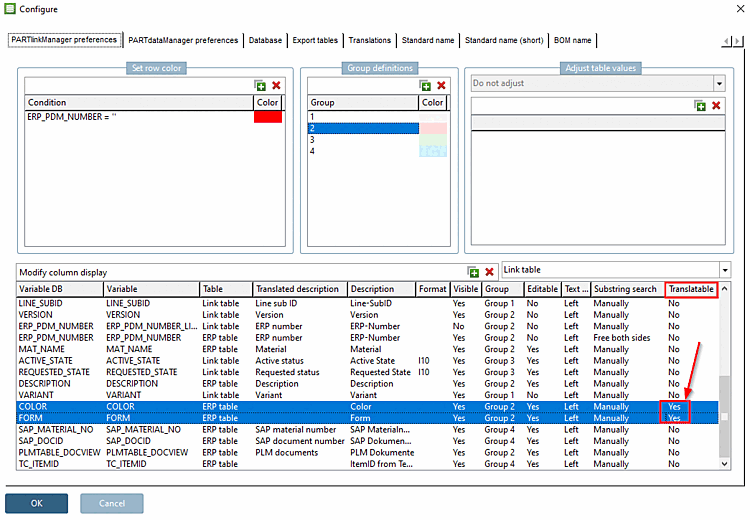Delete the adjust table value entry

[x=716, y=106]
